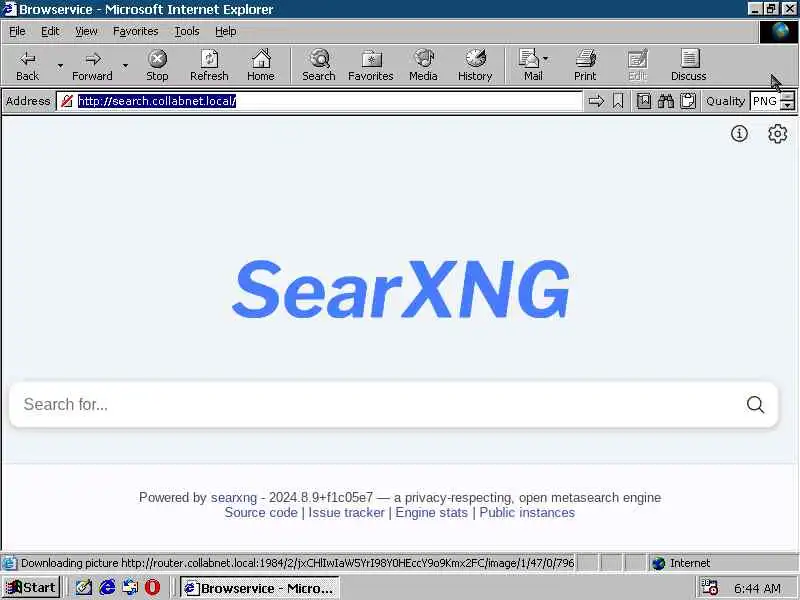The image size is (800, 600).
Task: Launch Opera from quick launch
Action: 152,588
